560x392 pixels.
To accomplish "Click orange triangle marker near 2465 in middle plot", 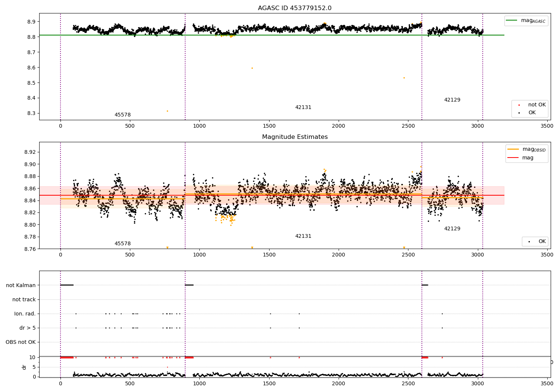I will click(x=404, y=248).
